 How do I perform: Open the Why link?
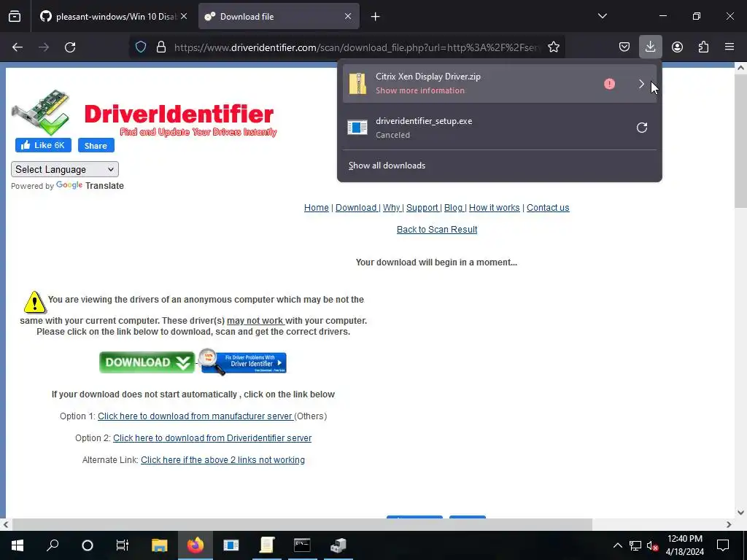[x=392, y=208]
